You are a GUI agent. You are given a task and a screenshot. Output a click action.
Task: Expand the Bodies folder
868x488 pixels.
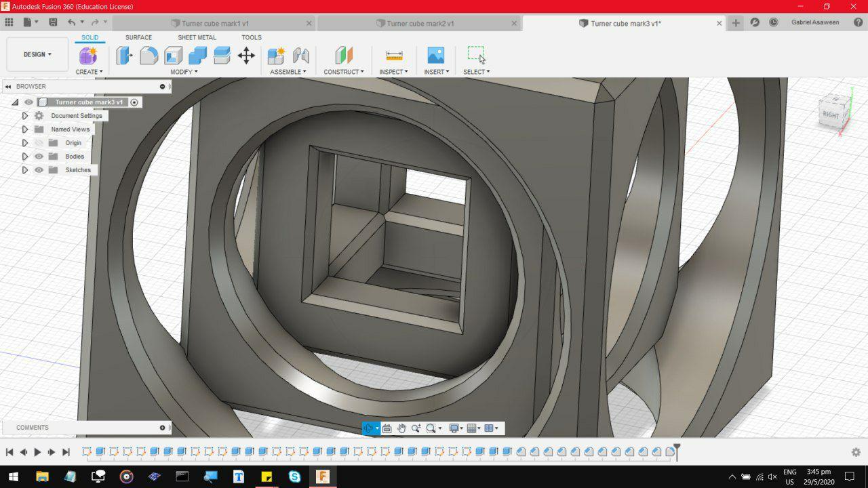coord(25,157)
